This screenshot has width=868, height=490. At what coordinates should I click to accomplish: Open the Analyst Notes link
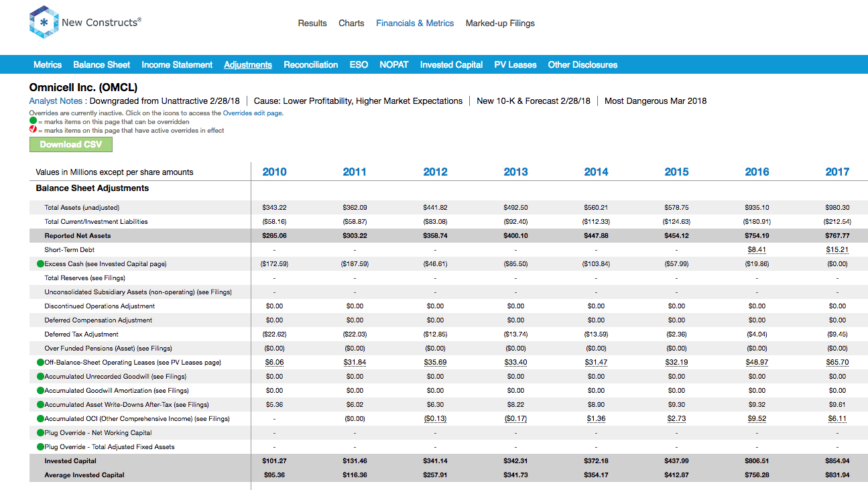(56, 101)
